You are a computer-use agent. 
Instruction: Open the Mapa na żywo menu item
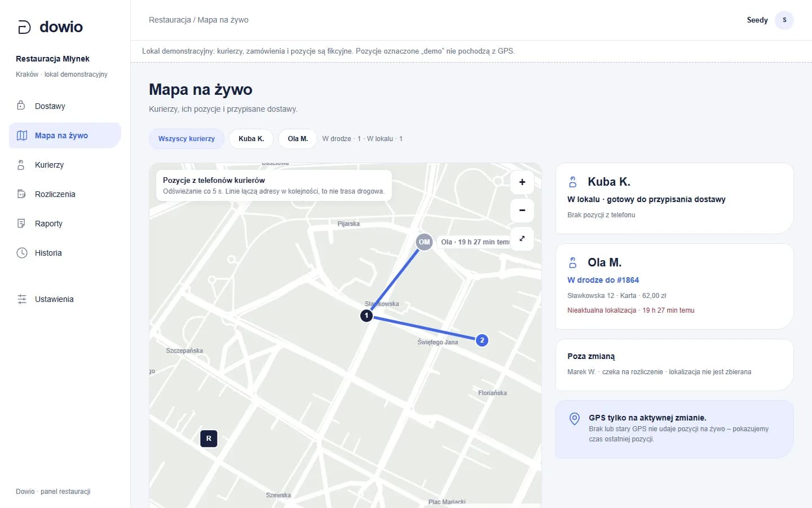(65, 135)
